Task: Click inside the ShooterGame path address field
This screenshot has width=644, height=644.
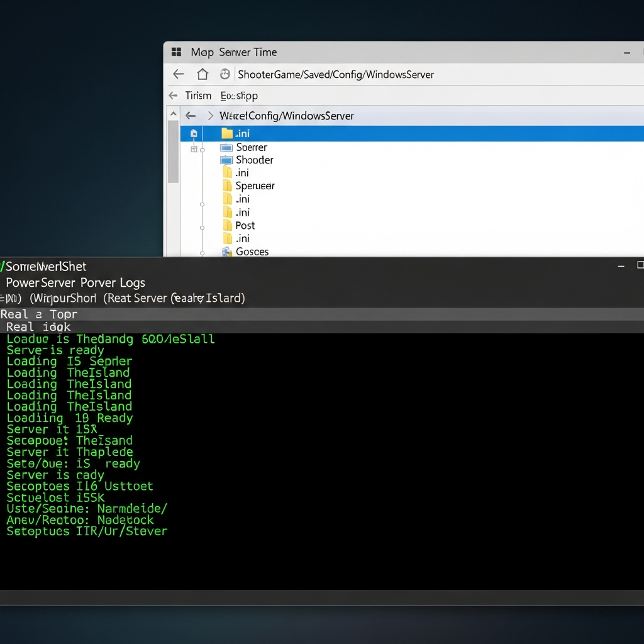Action: point(336,74)
